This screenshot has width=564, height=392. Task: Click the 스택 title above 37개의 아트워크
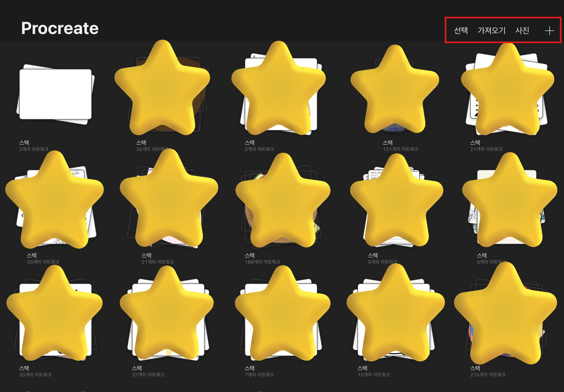coord(137,368)
